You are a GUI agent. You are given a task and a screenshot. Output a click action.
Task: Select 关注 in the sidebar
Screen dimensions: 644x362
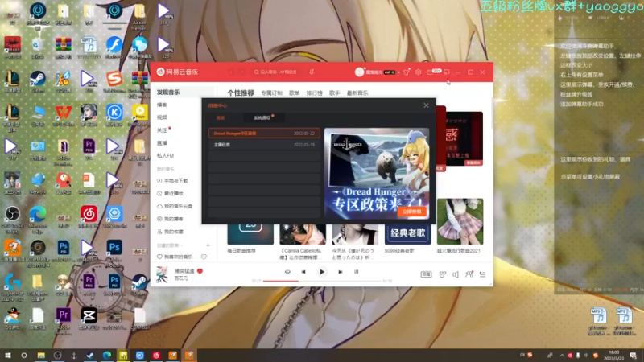click(163, 130)
